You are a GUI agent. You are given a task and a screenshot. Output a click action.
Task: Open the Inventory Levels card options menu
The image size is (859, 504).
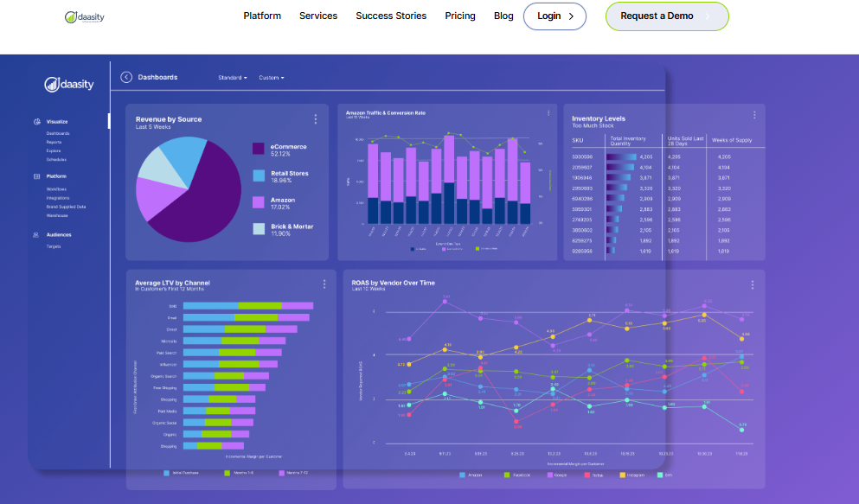tap(754, 115)
